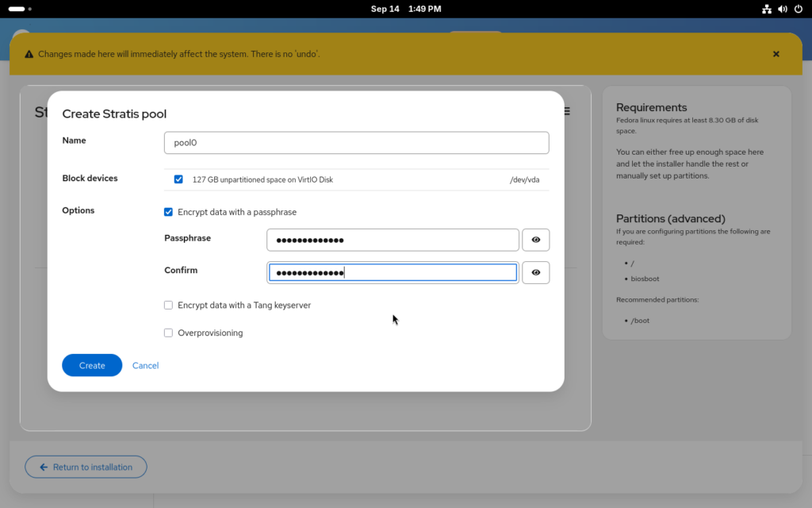
Task: Enable Encrypt data with a Tang keyserver
Action: (168, 306)
